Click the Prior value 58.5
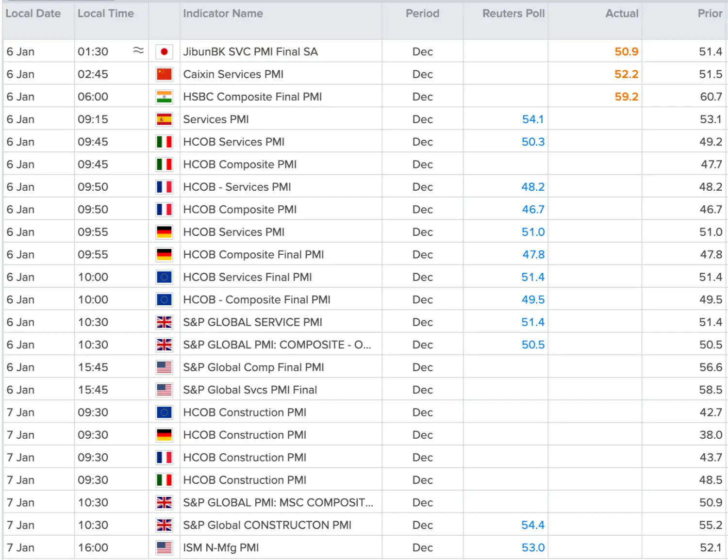The width and height of the screenshot is (728, 560). coord(711,390)
